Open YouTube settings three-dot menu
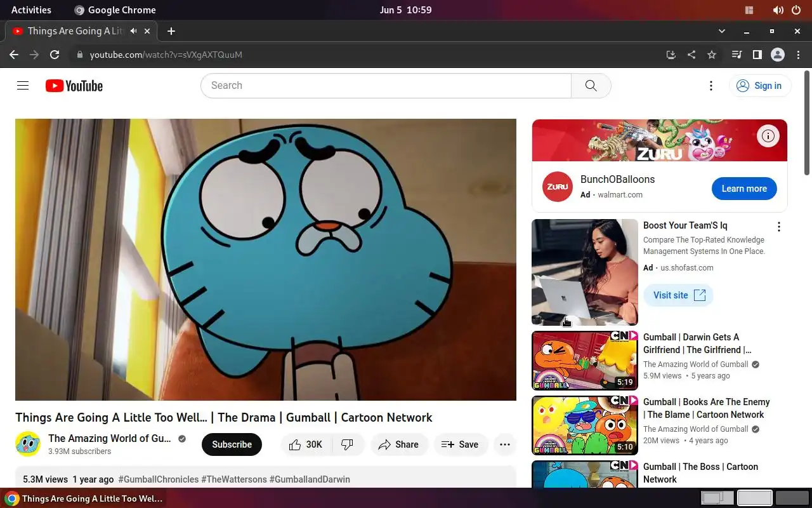This screenshot has height=508, width=812. pyautogui.click(x=711, y=86)
